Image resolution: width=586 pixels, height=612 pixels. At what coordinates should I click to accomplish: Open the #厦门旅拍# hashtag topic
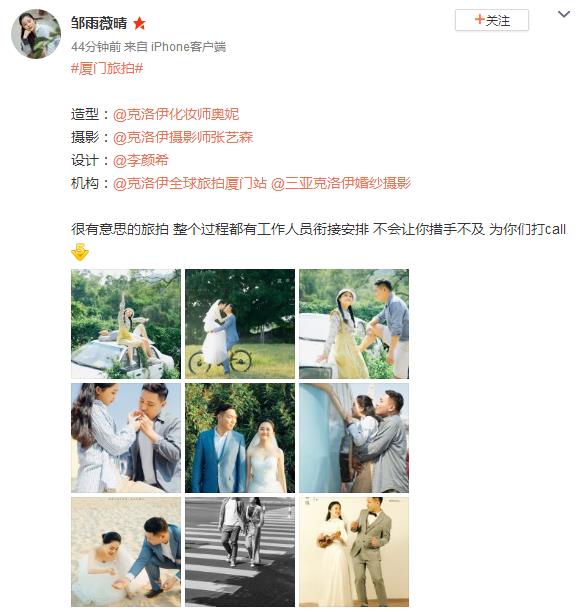pos(107,69)
